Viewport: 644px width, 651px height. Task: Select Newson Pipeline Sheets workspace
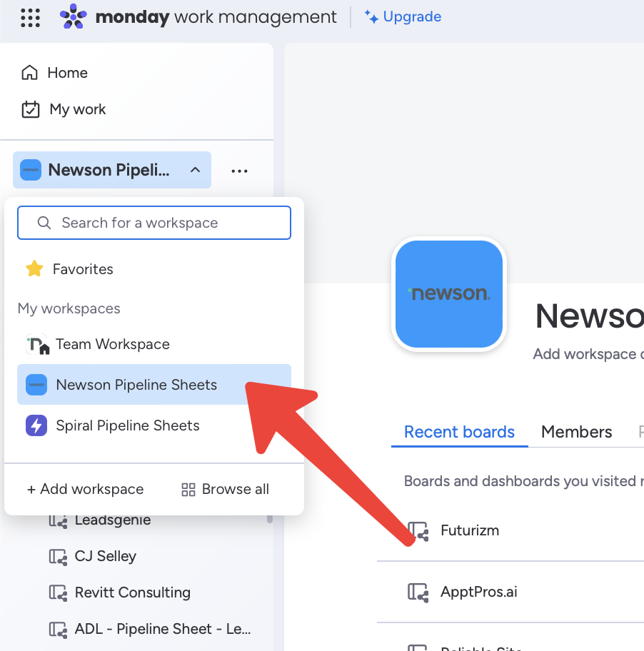154,385
